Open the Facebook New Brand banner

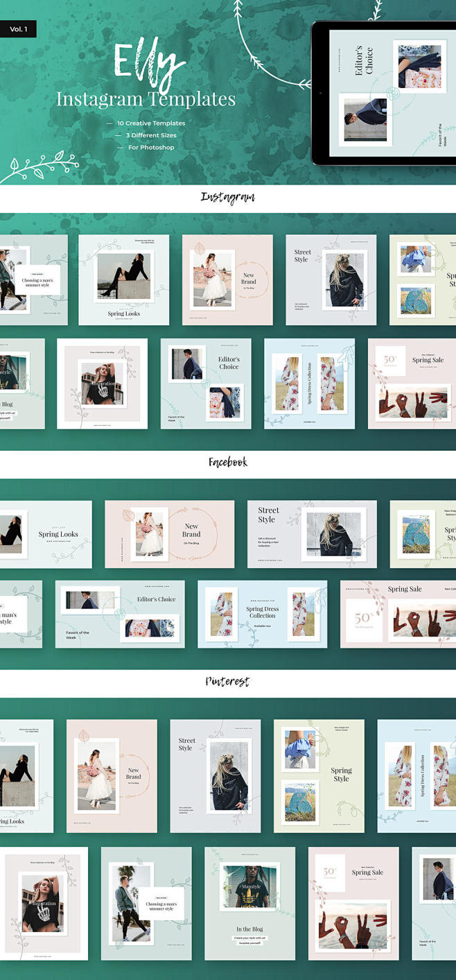click(x=170, y=535)
